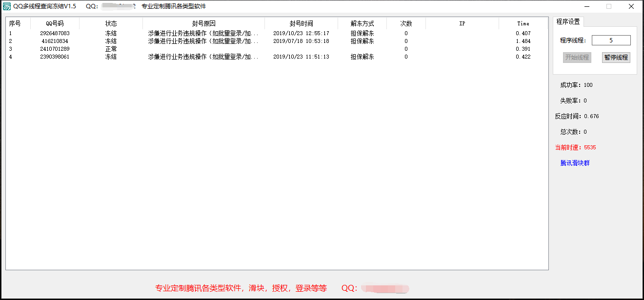The height and width of the screenshot is (300, 644).
Task: Sort the list by 封号时间 column header
Action: click(300, 23)
